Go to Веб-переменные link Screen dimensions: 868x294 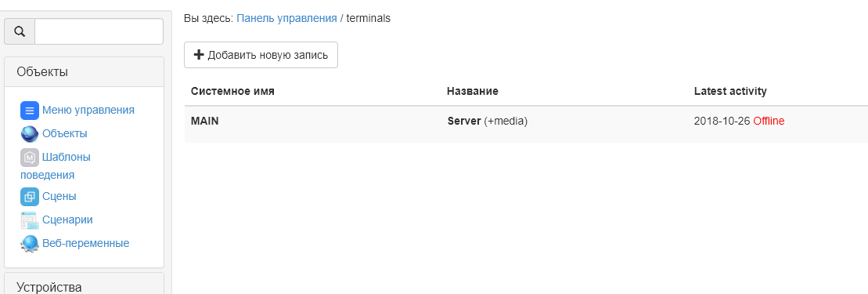86,243
